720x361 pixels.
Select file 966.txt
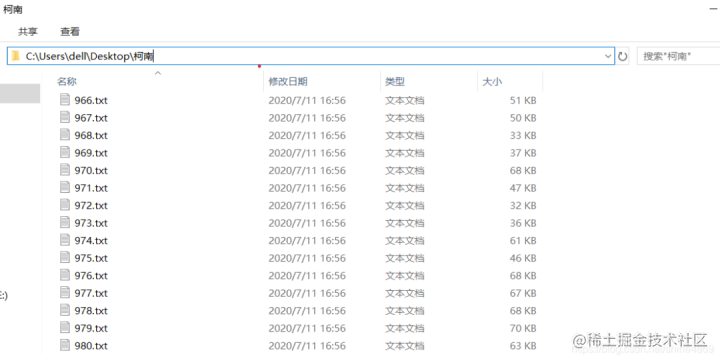tap(91, 100)
